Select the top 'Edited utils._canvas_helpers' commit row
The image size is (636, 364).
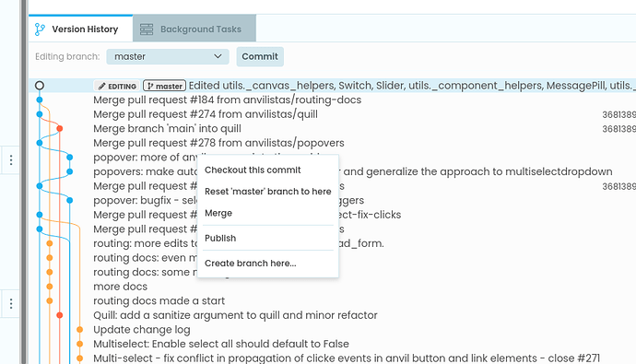tap(332, 86)
